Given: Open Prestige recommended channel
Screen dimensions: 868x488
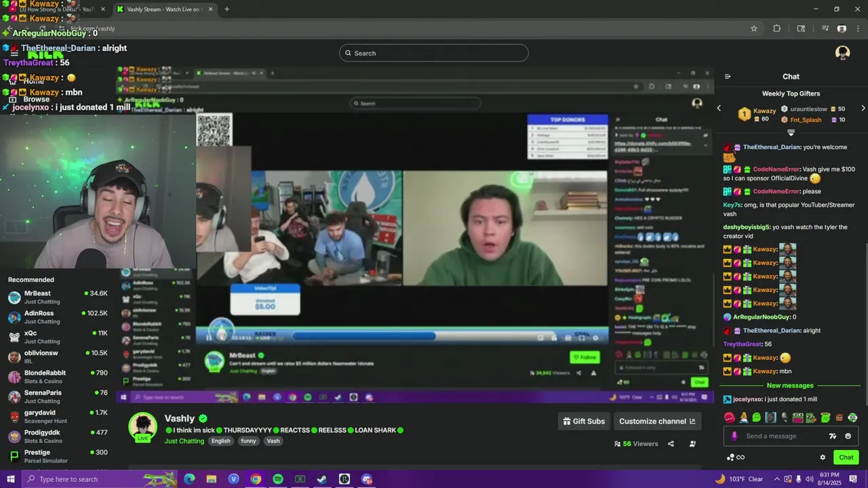Looking at the screenshot, I should pos(58,456).
